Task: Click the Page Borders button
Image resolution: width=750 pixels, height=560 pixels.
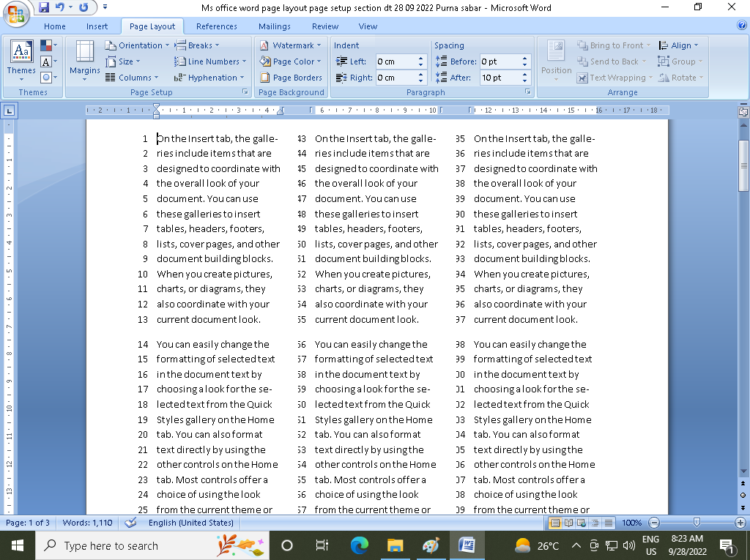Action: (x=292, y=78)
